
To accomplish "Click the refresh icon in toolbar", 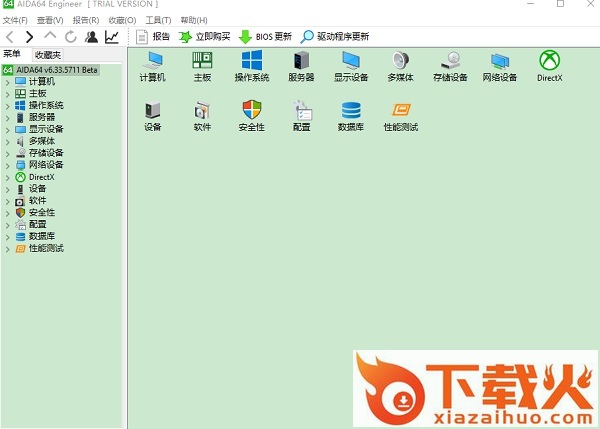I will tap(70, 37).
